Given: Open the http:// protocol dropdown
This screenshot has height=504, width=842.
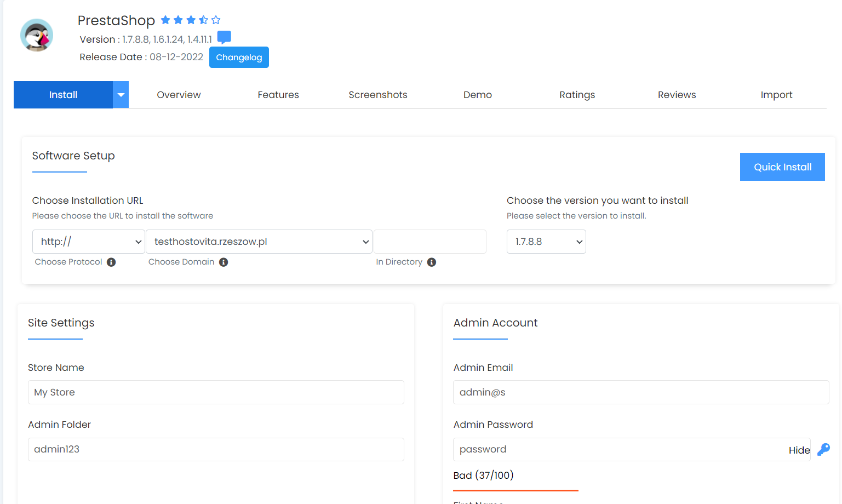Looking at the screenshot, I should click(x=89, y=242).
